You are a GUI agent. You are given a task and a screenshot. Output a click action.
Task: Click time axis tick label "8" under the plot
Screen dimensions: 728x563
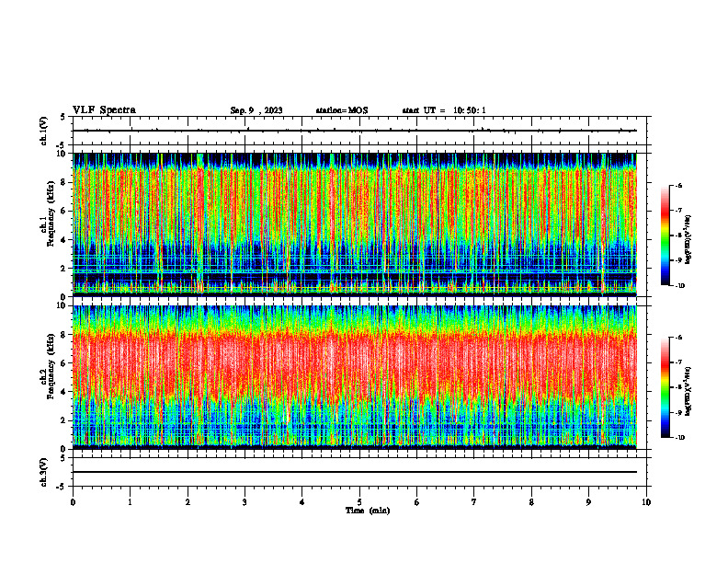(x=531, y=502)
